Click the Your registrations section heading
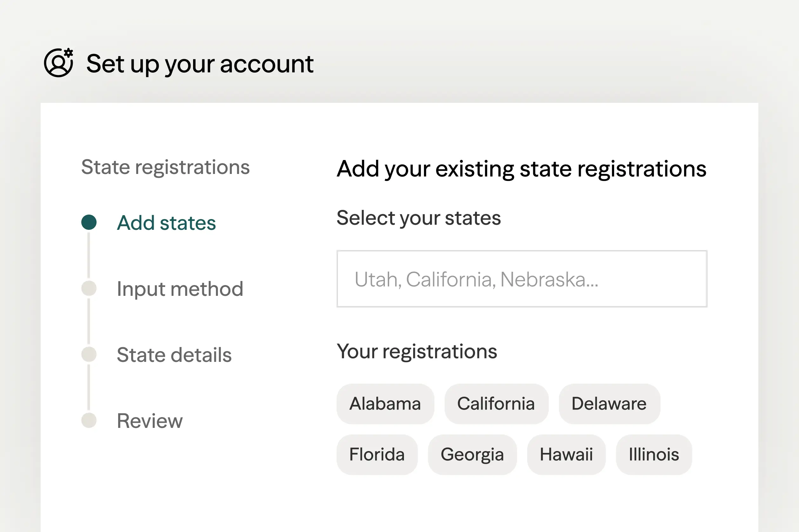Viewport: 799px width, 532px height. click(x=417, y=351)
